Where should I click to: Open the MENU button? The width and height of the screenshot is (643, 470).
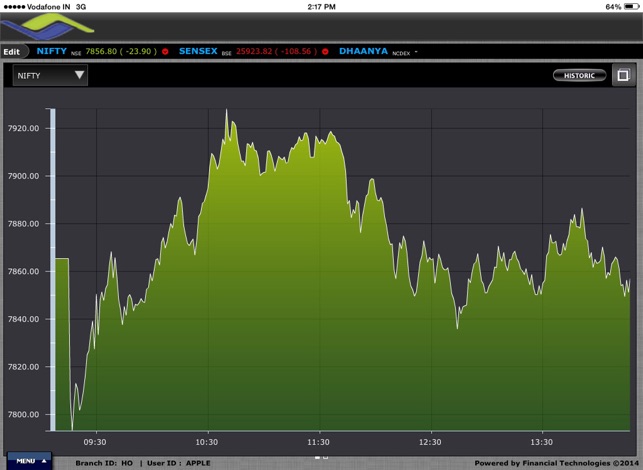[30, 461]
